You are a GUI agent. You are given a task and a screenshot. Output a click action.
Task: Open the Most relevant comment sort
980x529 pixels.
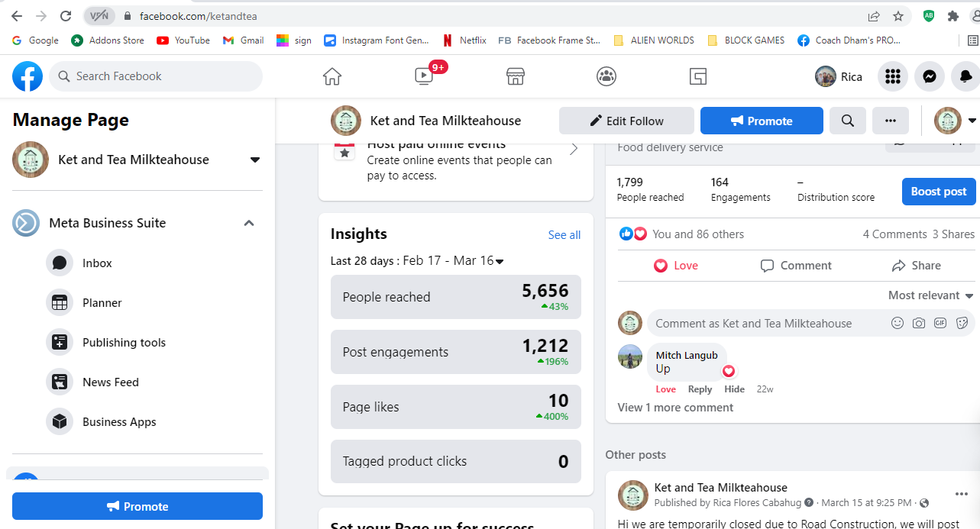click(930, 295)
